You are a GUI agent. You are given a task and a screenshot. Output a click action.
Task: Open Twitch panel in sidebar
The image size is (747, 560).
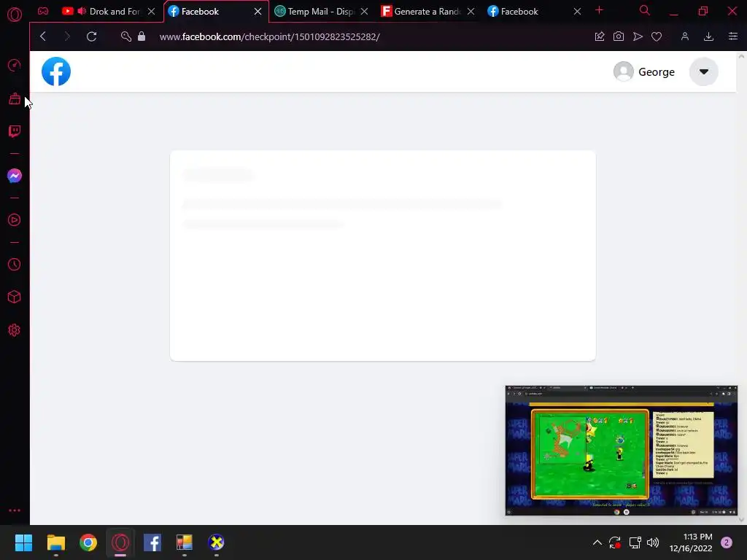15,131
